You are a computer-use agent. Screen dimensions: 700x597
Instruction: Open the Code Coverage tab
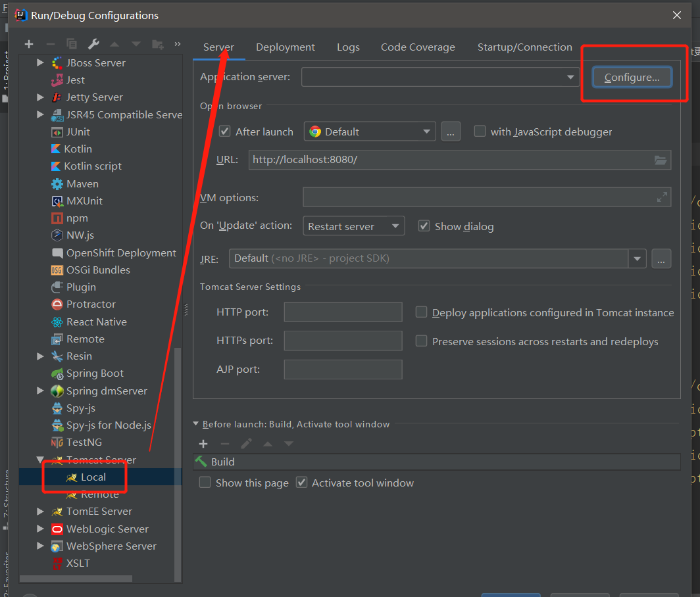tap(418, 47)
